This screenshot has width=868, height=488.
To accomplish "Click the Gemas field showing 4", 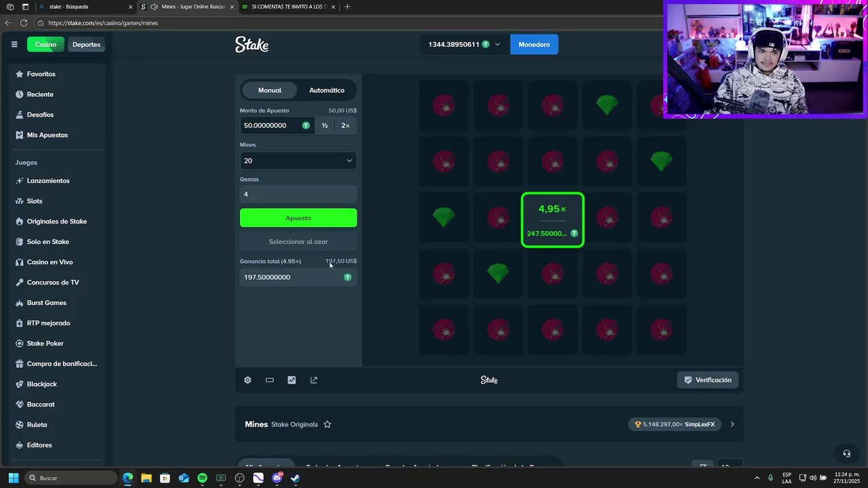I will (298, 194).
